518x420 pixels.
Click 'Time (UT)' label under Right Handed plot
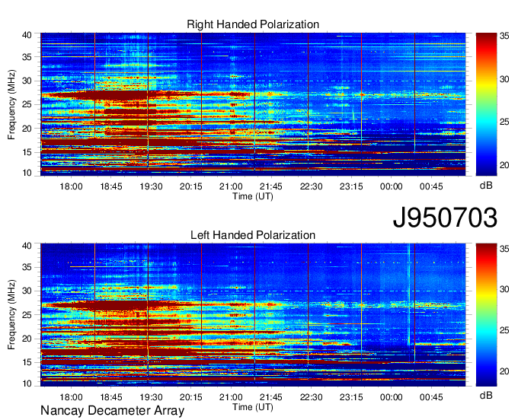pyautogui.click(x=253, y=196)
